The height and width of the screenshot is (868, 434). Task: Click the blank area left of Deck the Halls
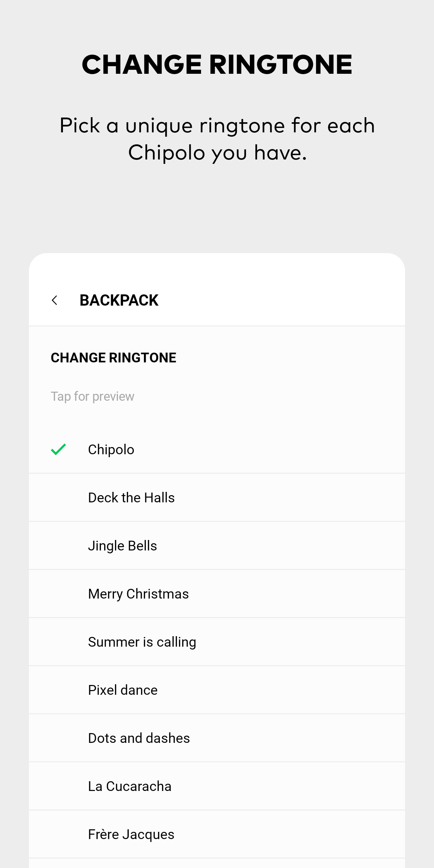click(58, 498)
